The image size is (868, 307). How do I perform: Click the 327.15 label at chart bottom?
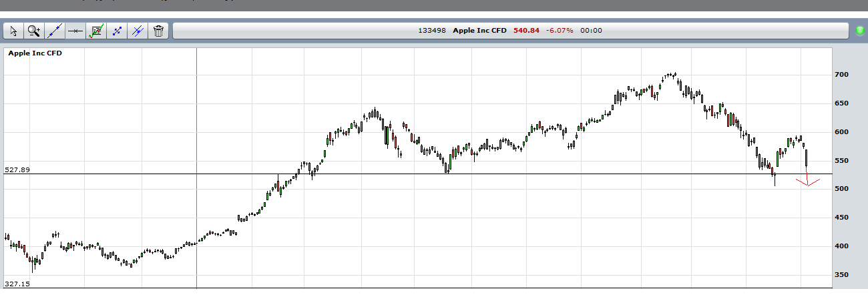[x=17, y=284]
